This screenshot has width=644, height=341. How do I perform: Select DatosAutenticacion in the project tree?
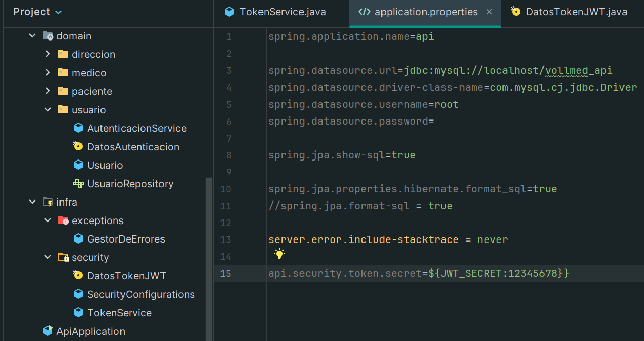click(x=133, y=147)
